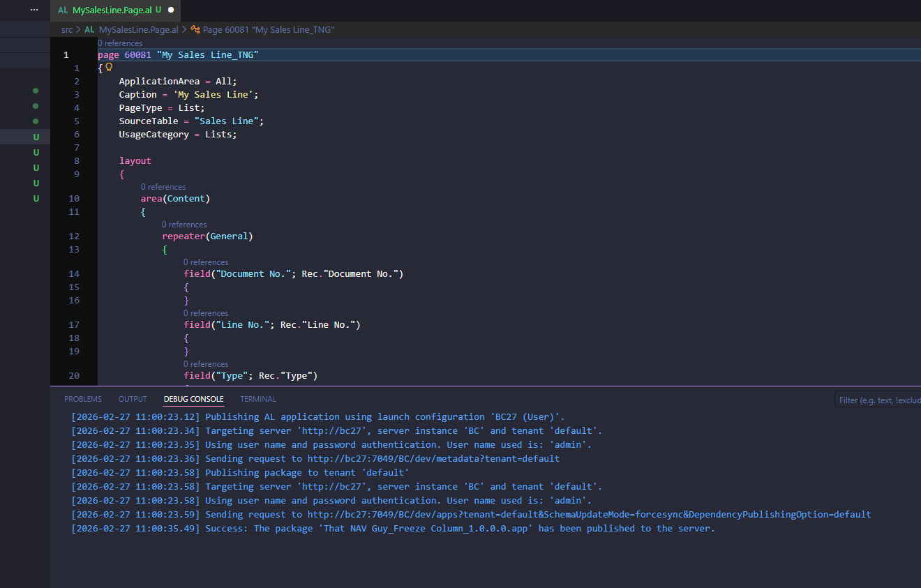Click the unsaved dot on MySalesLine.Page.al tab
Image resolution: width=921 pixels, height=588 pixels.
(x=171, y=10)
